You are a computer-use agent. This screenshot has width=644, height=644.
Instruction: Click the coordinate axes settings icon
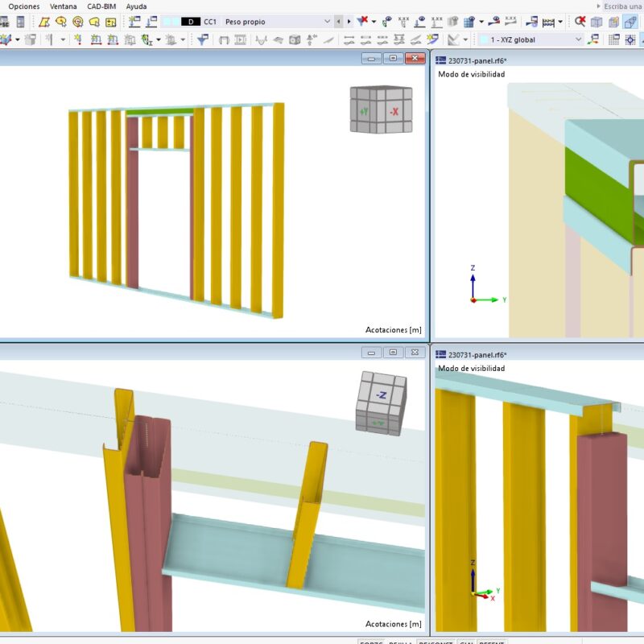click(593, 39)
